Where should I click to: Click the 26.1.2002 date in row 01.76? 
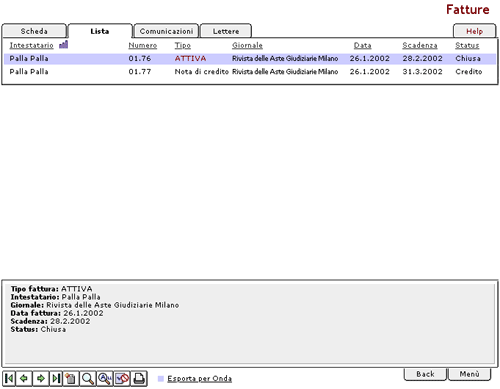click(369, 58)
